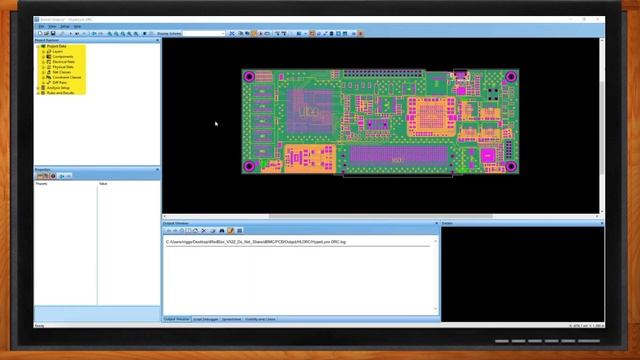Select the Electrical Nets tree item
This screenshot has width=640, height=360.
63,62
